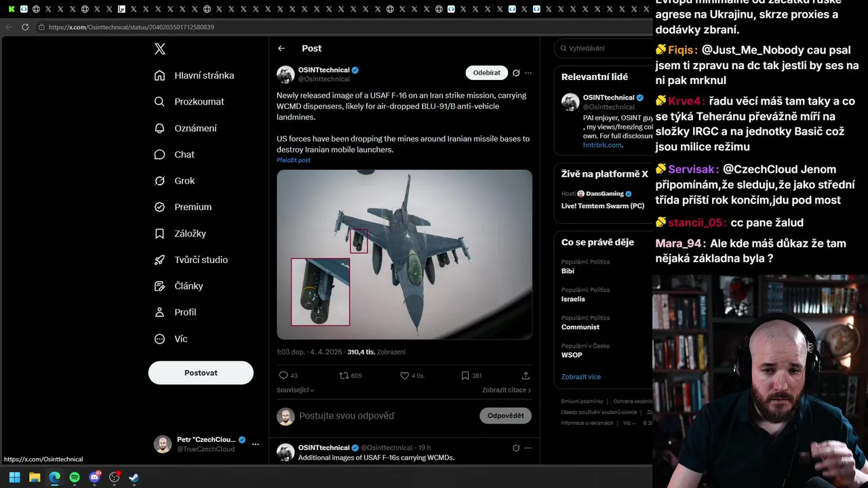Click the share icon under the post
Viewport: 868px width, 488px height.
[526, 375]
